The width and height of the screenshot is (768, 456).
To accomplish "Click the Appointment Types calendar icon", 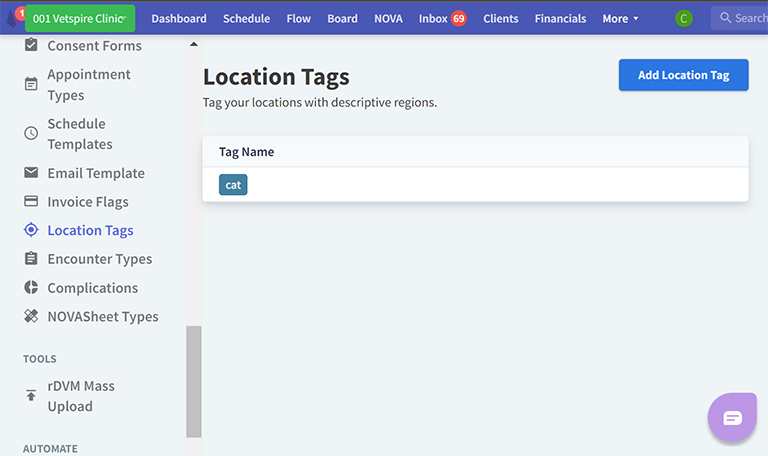I will tap(31, 84).
